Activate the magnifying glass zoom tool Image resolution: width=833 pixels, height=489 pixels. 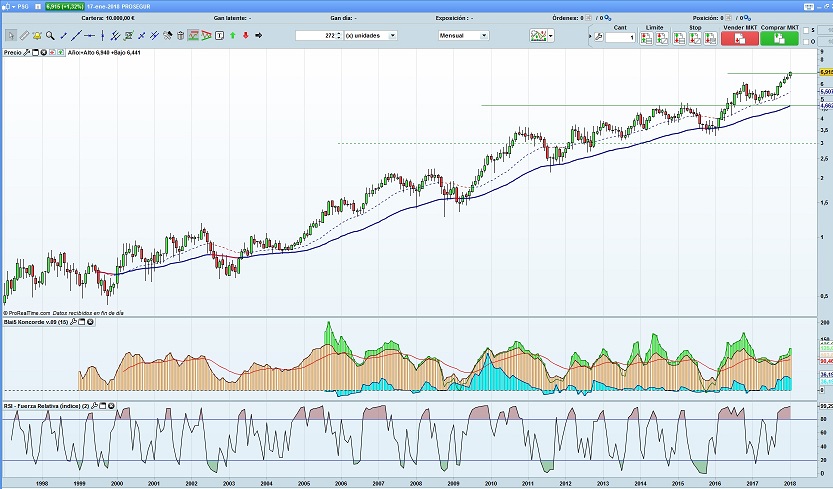tap(49, 36)
